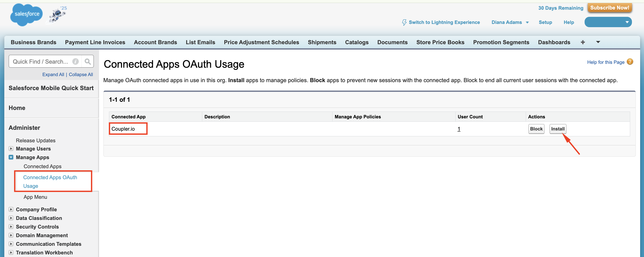
Task: Open the Setup link
Action: coord(545,22)
